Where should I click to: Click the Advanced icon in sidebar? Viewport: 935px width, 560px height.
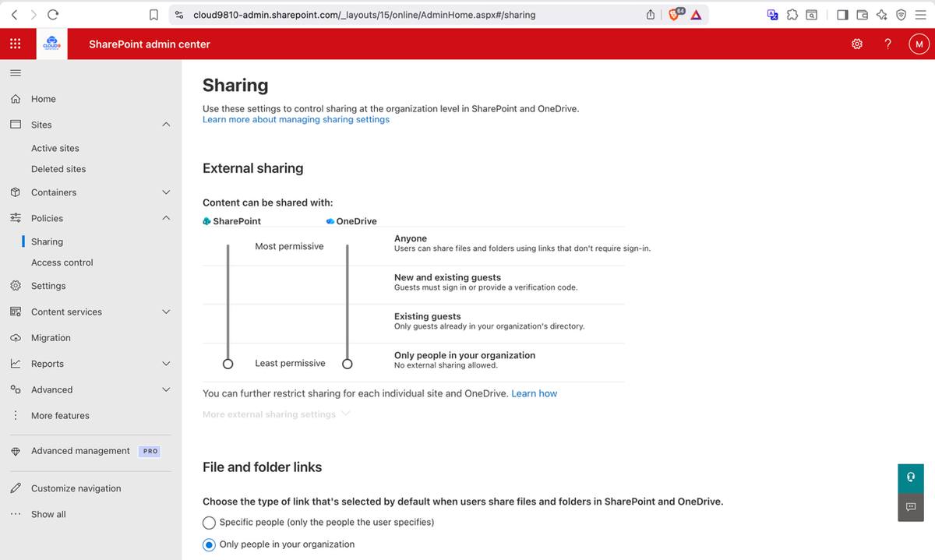pos(15,389)
